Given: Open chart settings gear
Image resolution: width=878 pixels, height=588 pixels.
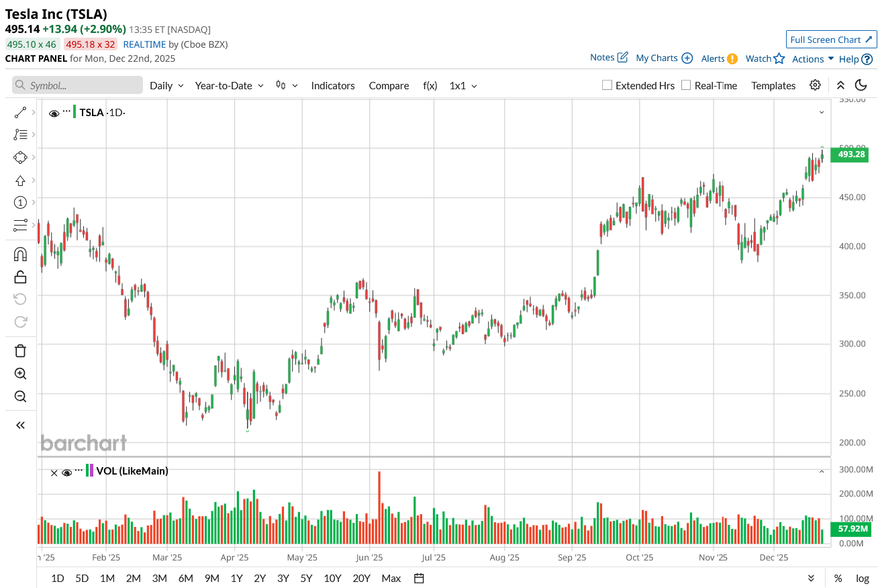Looking at the screenshot, I should pyautogui.click(x=815, y=85).
